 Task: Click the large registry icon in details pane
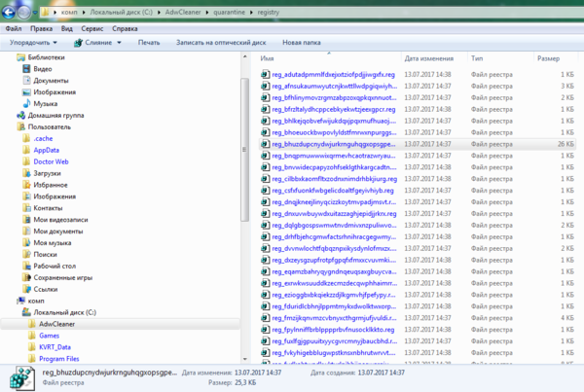point(22,378)
